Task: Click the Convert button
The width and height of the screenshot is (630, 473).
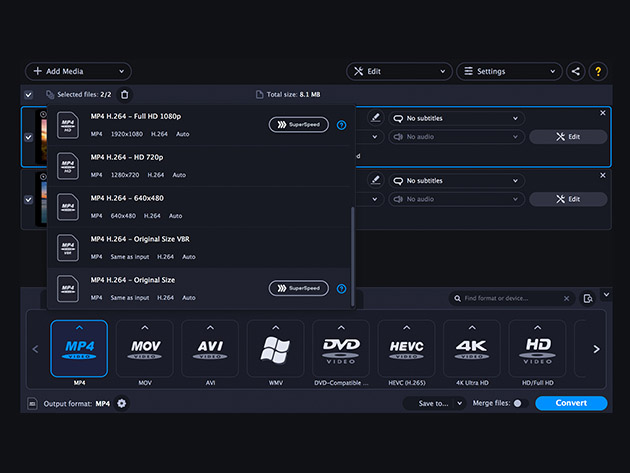Action: [x=571, y=403]
